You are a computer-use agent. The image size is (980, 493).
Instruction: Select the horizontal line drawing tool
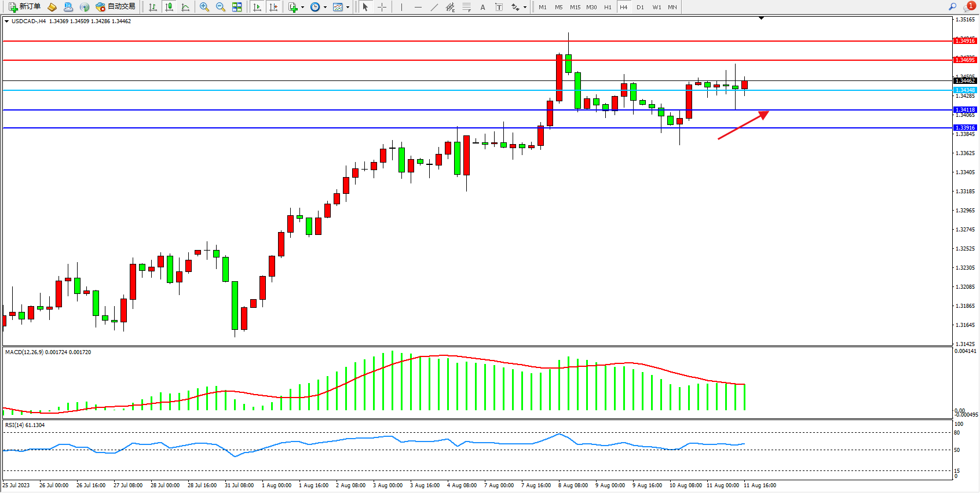coord(418,7)
